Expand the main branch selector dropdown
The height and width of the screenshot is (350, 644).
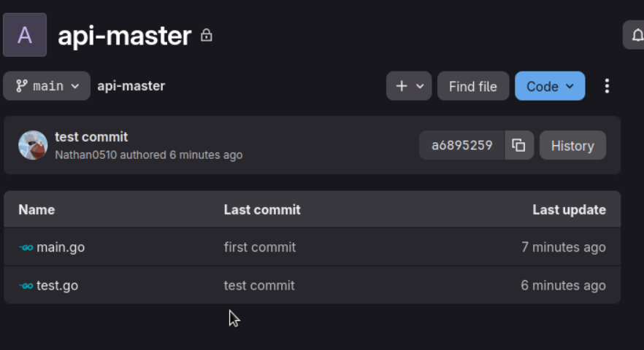click(47, 86)
